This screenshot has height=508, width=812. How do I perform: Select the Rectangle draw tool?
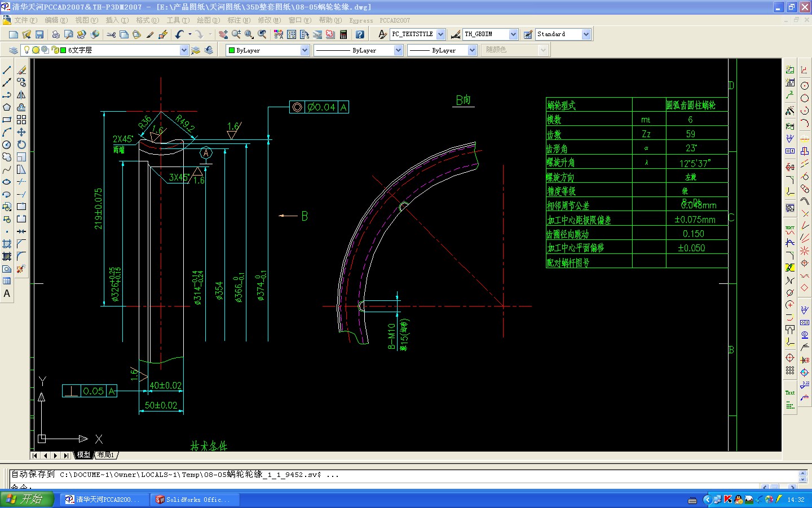7,120
